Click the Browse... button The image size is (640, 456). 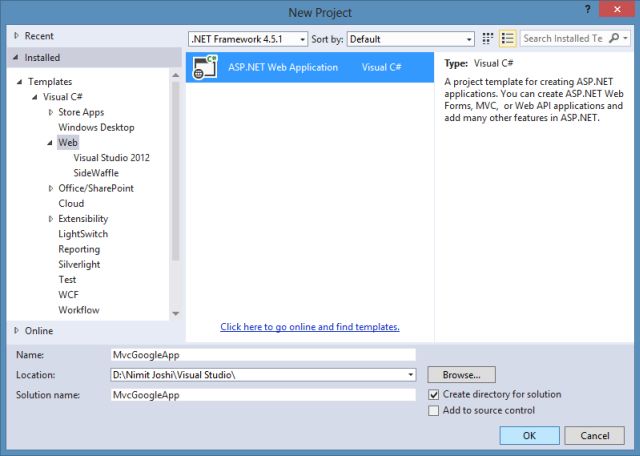coord(461,375)
